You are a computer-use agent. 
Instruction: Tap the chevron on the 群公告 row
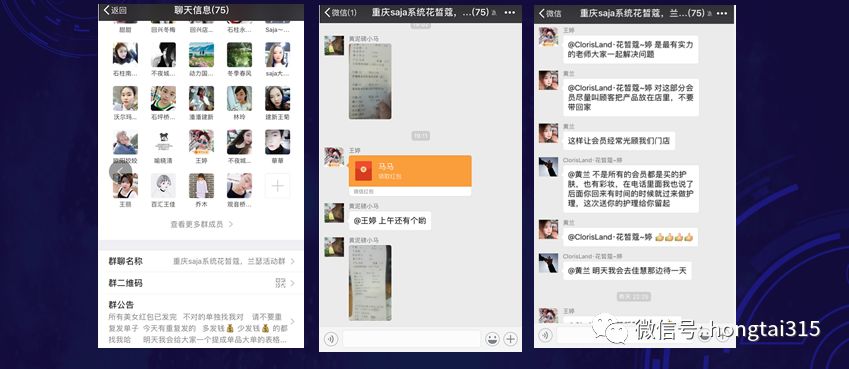[293, 321]
